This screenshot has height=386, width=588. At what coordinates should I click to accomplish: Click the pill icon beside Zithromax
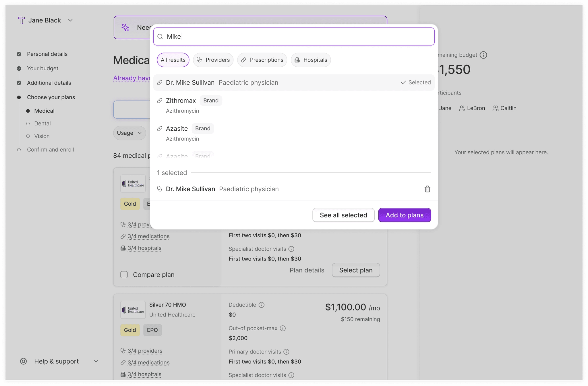tap(160, 101)
